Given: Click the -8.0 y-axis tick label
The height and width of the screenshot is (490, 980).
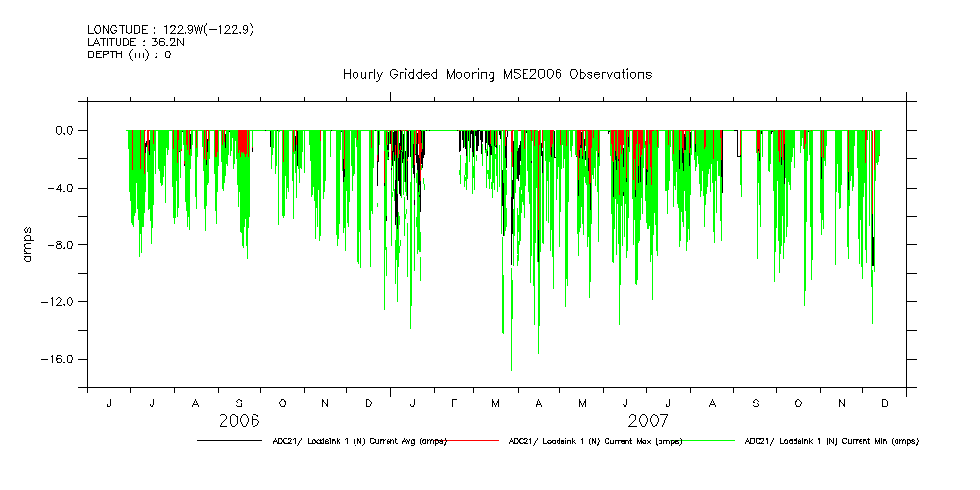Looking at the screenshot, I should tap(58, 245).
